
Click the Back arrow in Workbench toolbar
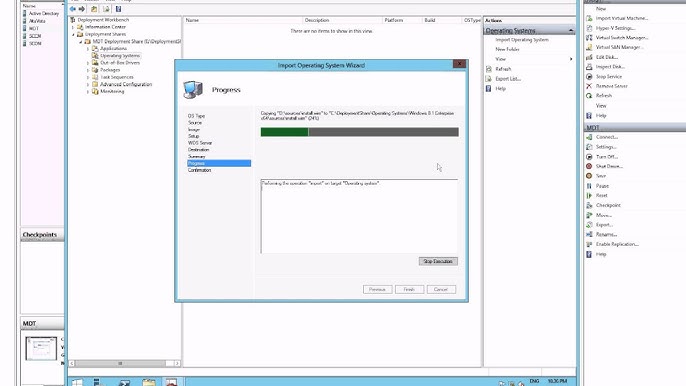click(x=73, y=9)
